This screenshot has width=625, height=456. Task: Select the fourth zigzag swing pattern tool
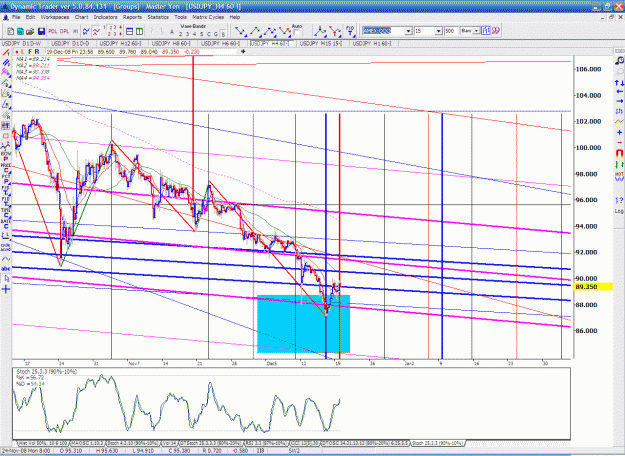[x=285, y=31]
